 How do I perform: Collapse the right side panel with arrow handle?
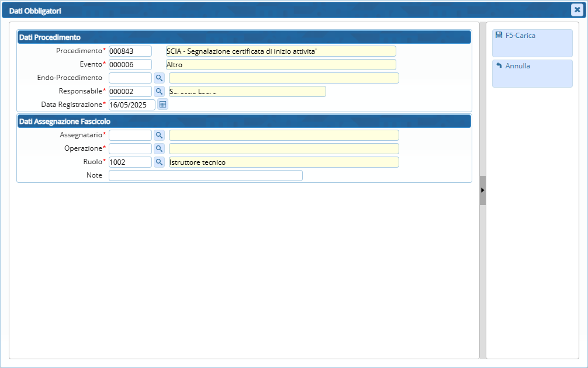click(x=483, y=190)
